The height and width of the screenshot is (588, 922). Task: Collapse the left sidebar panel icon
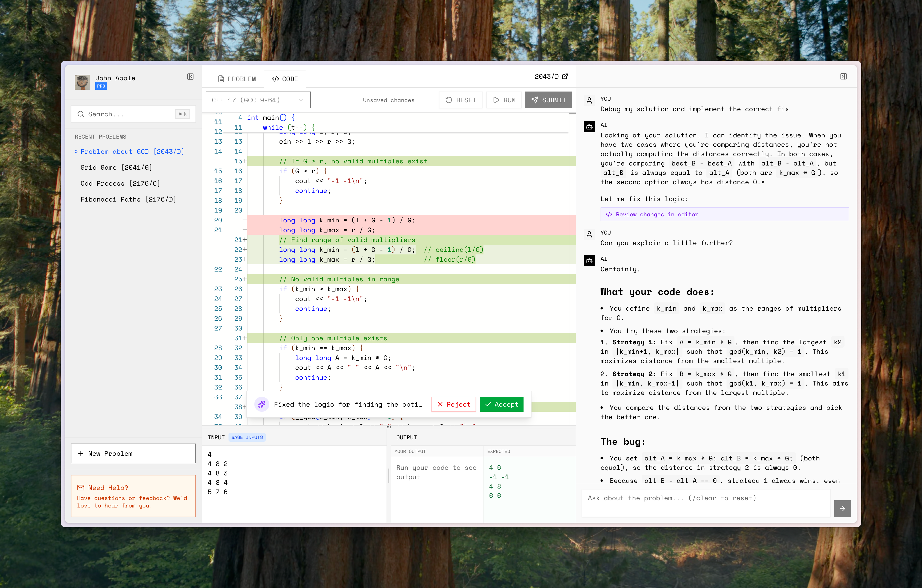190,77
